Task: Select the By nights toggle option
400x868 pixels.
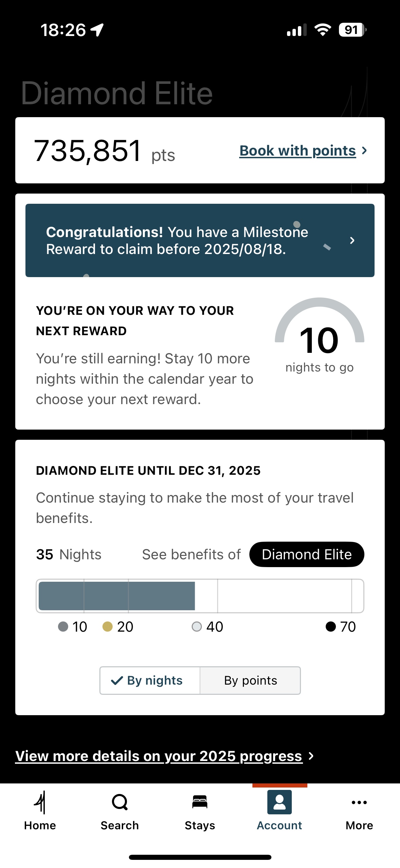Action: [150, 681]
